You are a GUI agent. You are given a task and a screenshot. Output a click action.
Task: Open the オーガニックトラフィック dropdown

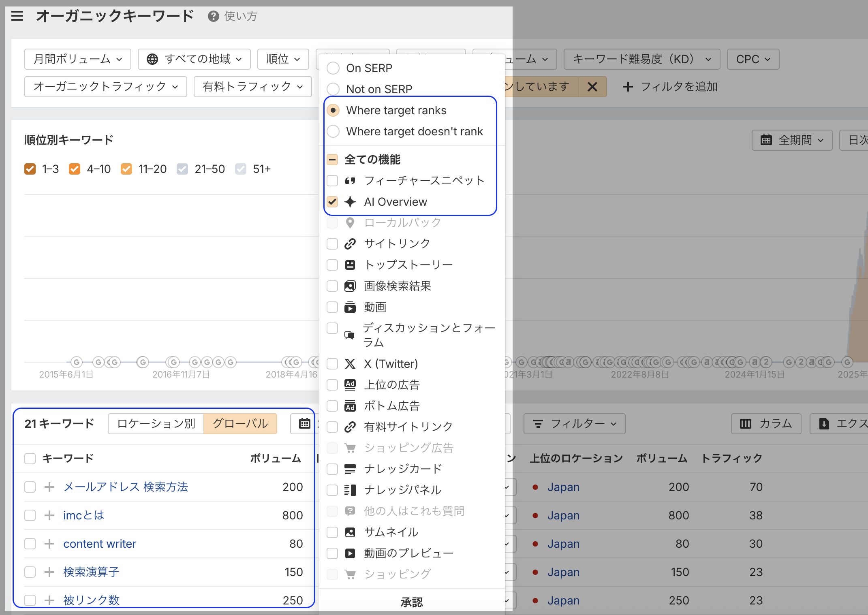106,87
